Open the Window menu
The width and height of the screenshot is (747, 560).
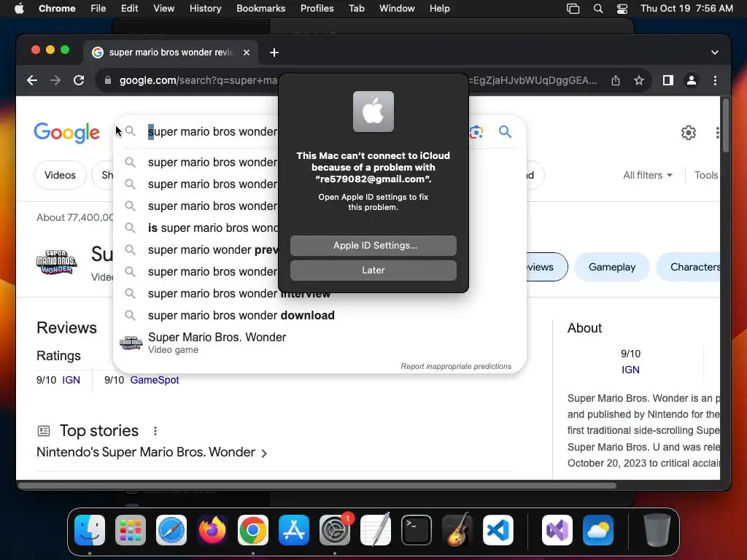(x=397, y=8)
